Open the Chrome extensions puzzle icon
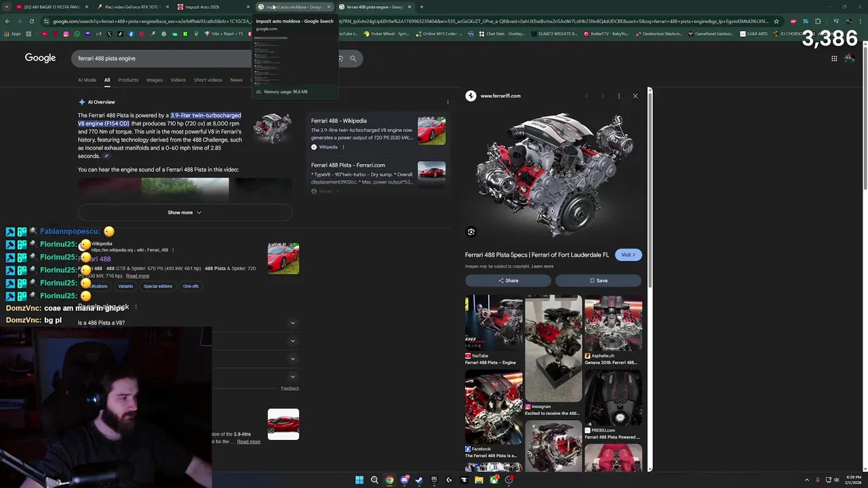Screen dimensions: 868x488 pos(818,21)
